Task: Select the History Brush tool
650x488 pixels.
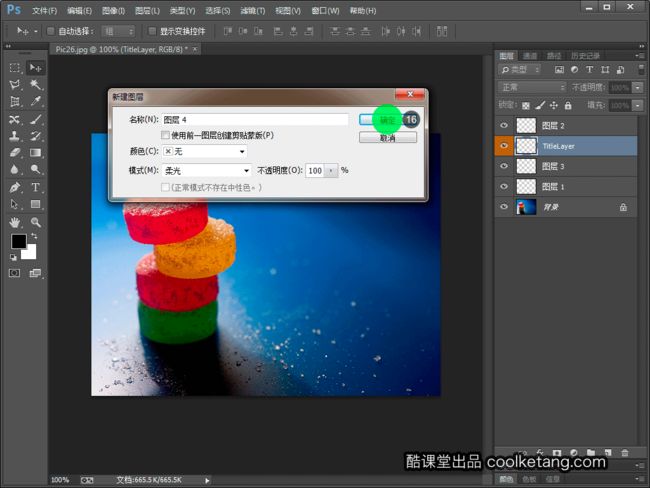Action: (x=36, y=136)
